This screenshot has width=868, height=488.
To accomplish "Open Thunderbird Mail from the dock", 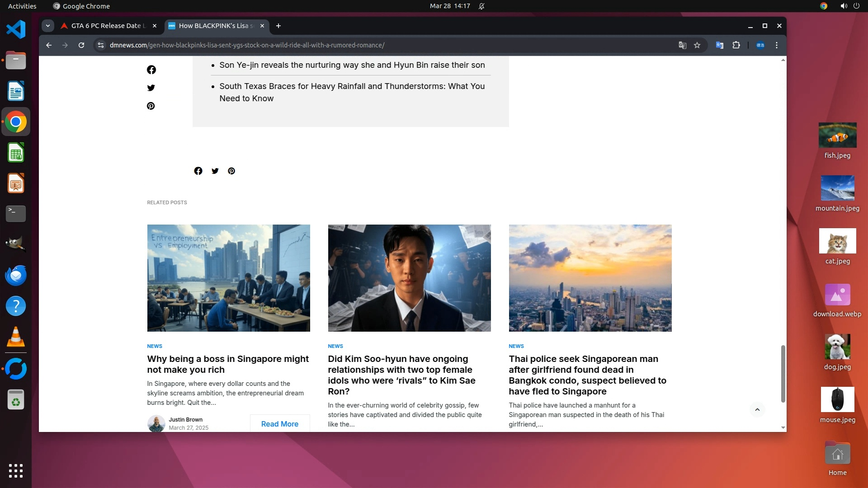I will [x=16, y=275].
